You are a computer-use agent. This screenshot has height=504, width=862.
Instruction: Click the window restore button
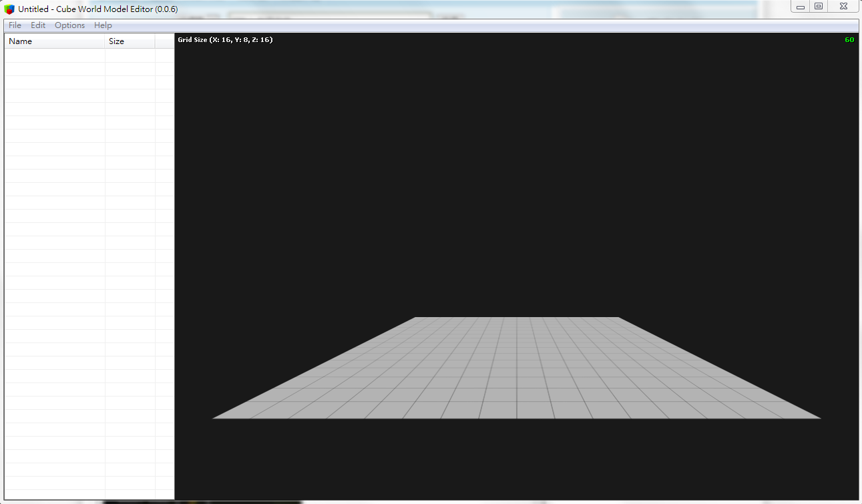819,7
